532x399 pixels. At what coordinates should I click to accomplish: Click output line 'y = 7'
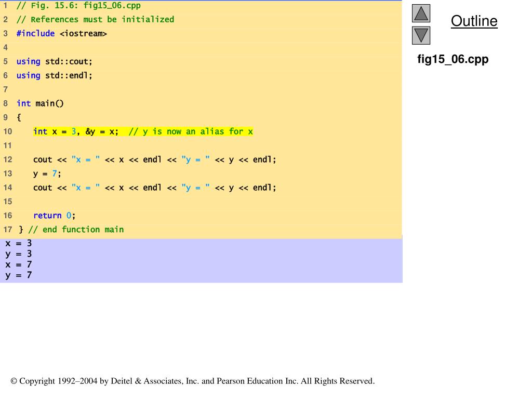point(18,275)
